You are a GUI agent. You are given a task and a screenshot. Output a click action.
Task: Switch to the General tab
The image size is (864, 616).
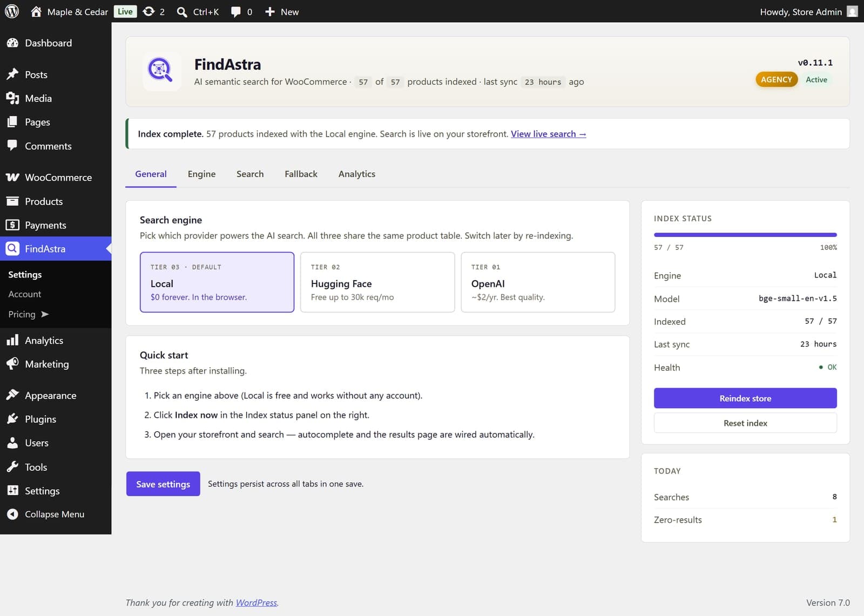[x=151, y=174]
